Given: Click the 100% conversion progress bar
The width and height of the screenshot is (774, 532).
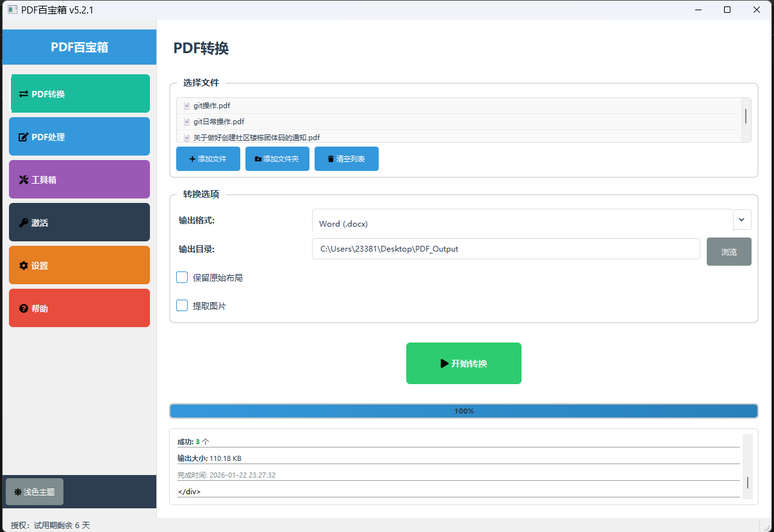Looking at the screenshot, I should coord(463,411).
